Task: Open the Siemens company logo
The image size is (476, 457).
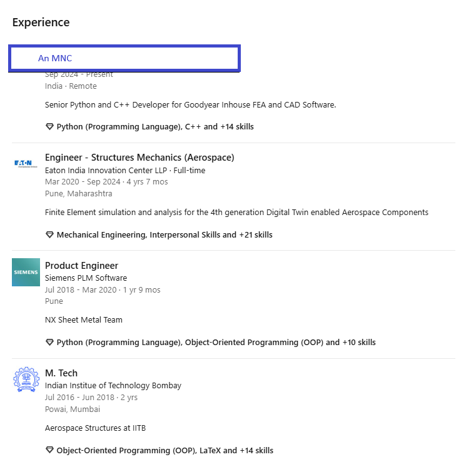Action: (26, 272)
